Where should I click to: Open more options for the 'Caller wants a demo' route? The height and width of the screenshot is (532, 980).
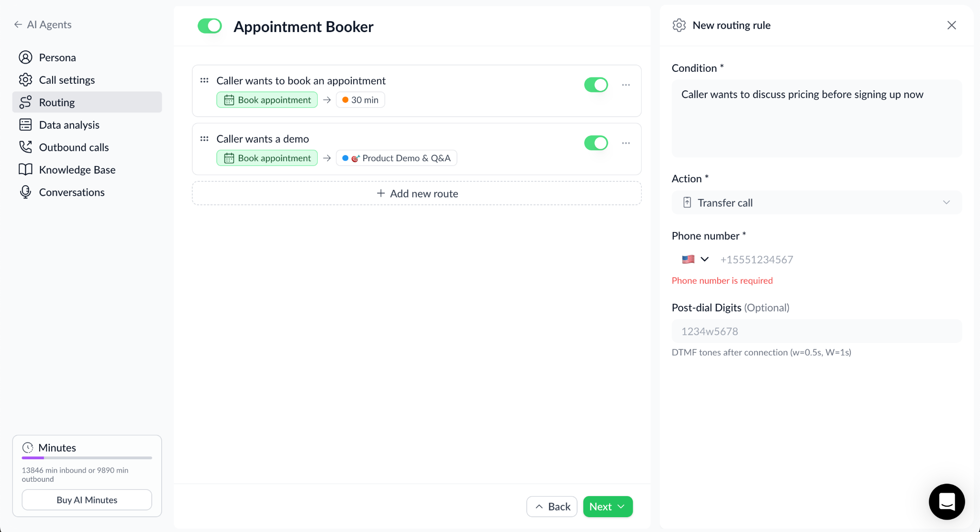click(626, 143)
